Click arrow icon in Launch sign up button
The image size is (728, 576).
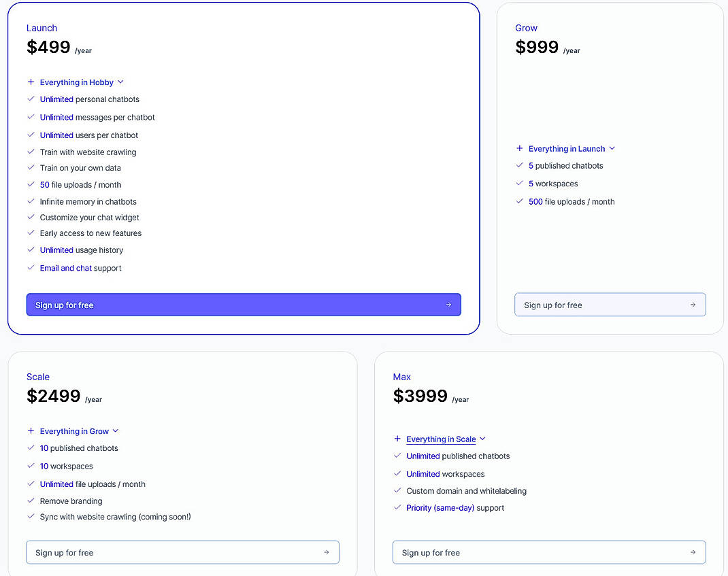point(448,305)
